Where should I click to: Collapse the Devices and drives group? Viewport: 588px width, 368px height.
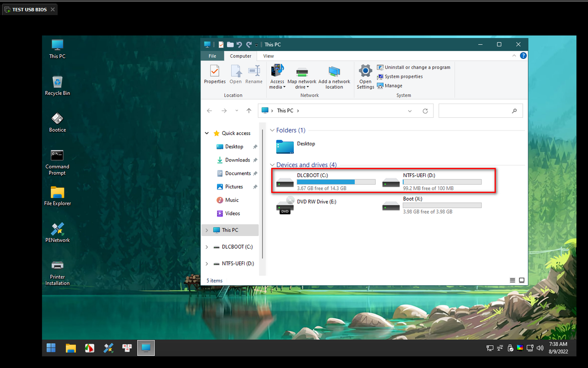(x=272, y=165)
